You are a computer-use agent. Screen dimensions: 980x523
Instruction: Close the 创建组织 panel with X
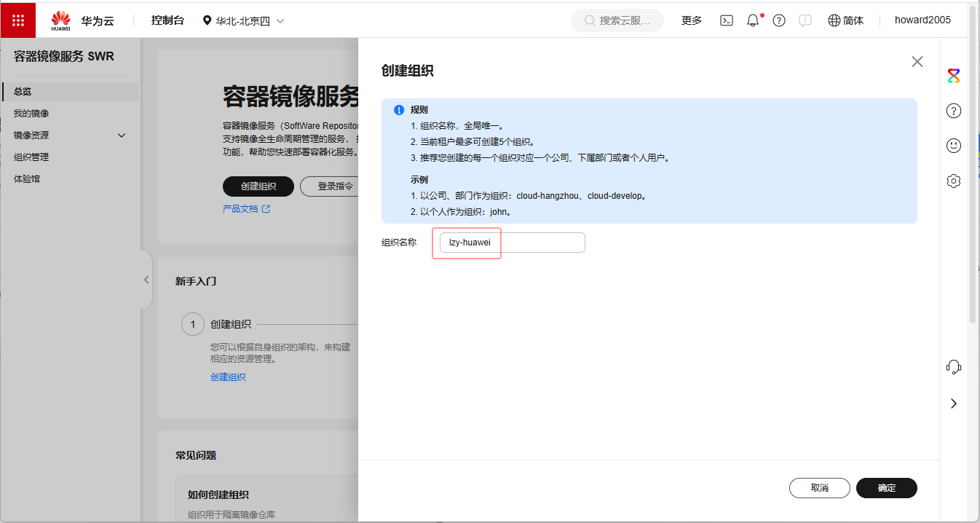click(x=917, y=62)
